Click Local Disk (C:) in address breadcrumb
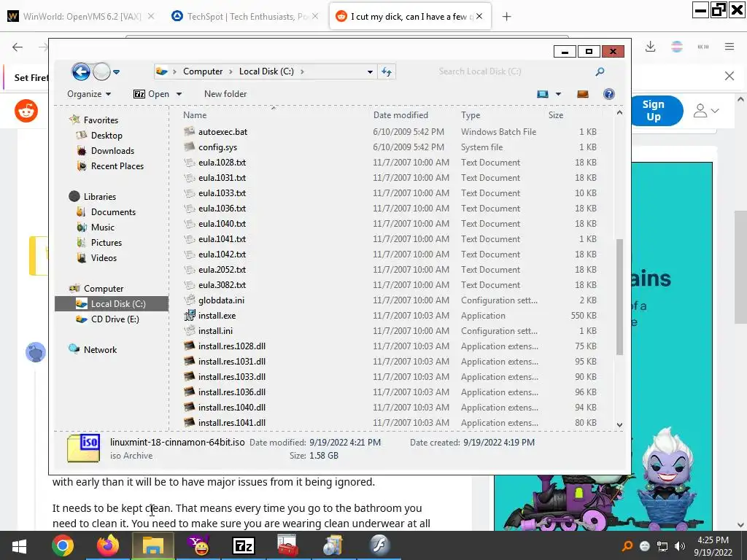Viewport: 747px width, 560px height. click(x=266, y=71)
